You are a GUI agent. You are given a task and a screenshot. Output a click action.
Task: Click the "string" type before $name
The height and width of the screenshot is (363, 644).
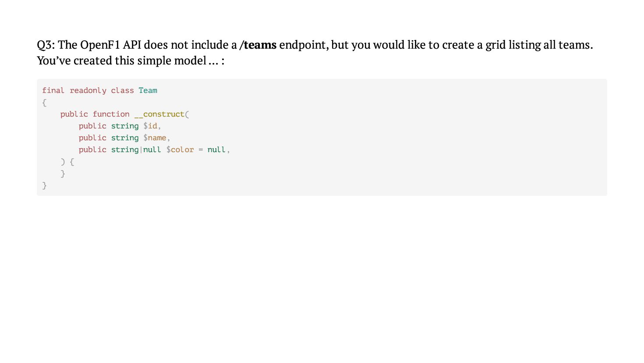[x=124, y=138]
